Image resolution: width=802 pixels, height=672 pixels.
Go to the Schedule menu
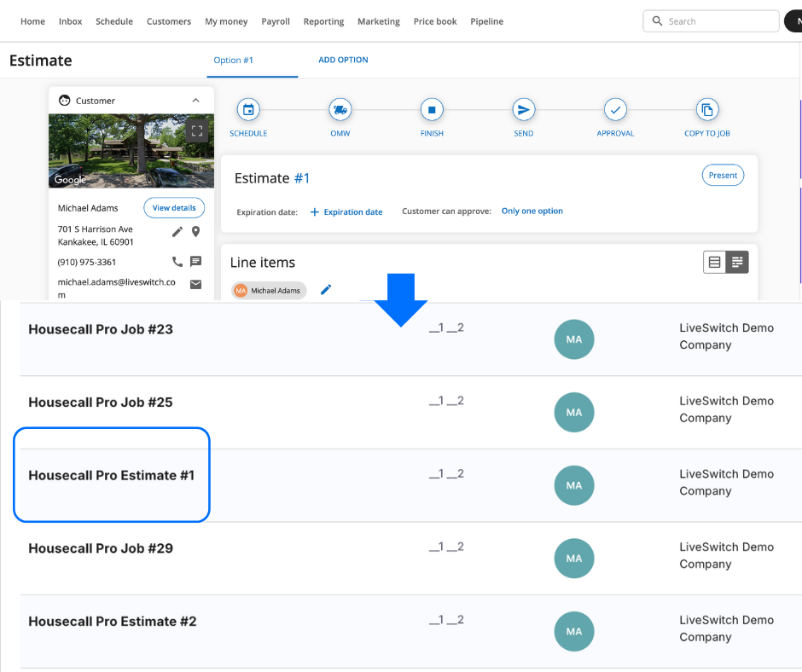point(114,21)
